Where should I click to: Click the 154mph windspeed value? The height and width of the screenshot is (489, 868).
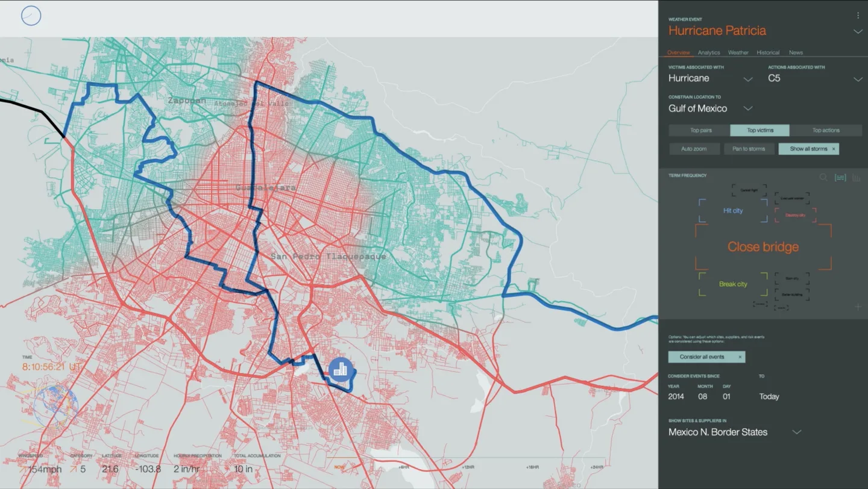pos(45,469)
